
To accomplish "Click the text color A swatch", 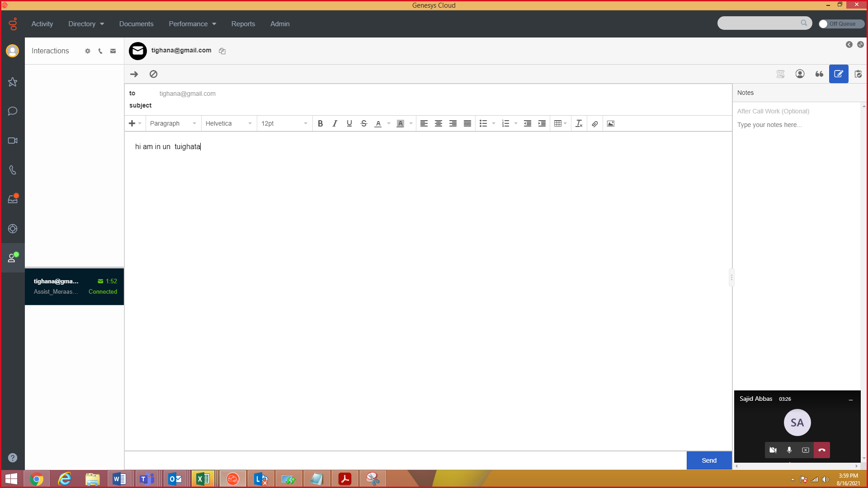I will point(378,123).
